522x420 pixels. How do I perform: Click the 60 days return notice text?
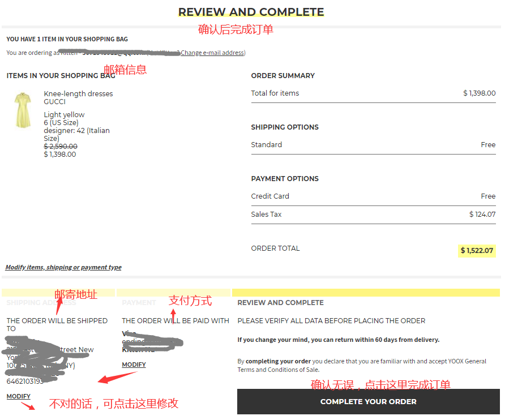coord(338,340)
